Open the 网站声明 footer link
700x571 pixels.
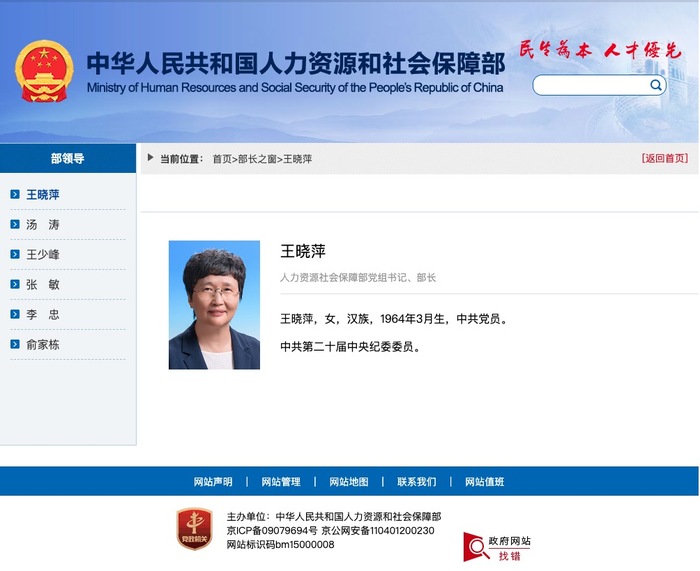click(213, 482)
